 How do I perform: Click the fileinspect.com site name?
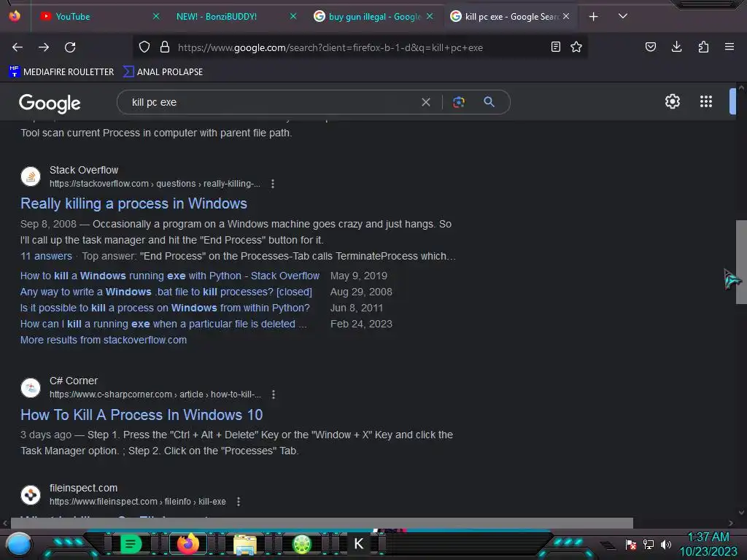pyautogui.click(x=83, y=488)
